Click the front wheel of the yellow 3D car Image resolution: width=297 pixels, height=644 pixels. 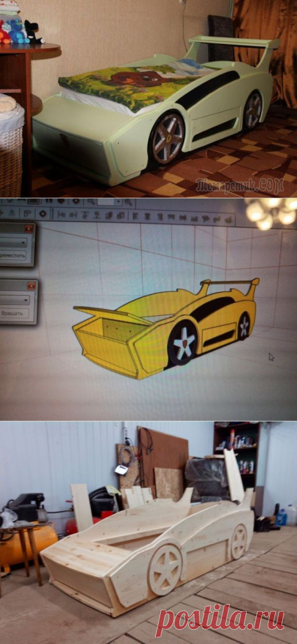click(183, 343)
